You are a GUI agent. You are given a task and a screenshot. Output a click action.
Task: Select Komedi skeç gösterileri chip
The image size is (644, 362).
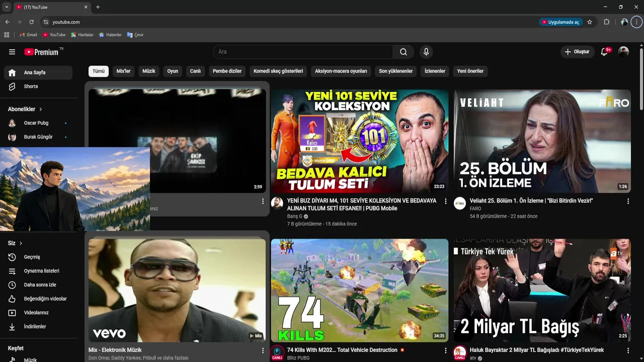(278, 71)
